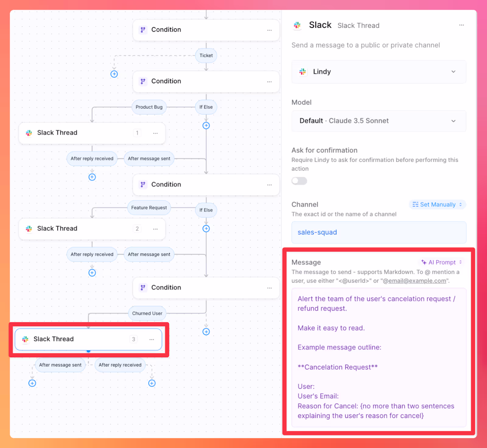This screenshot has height=448, width=487.
Task: Open options menu of Slack Thread 3
Action: coord(152,339)
